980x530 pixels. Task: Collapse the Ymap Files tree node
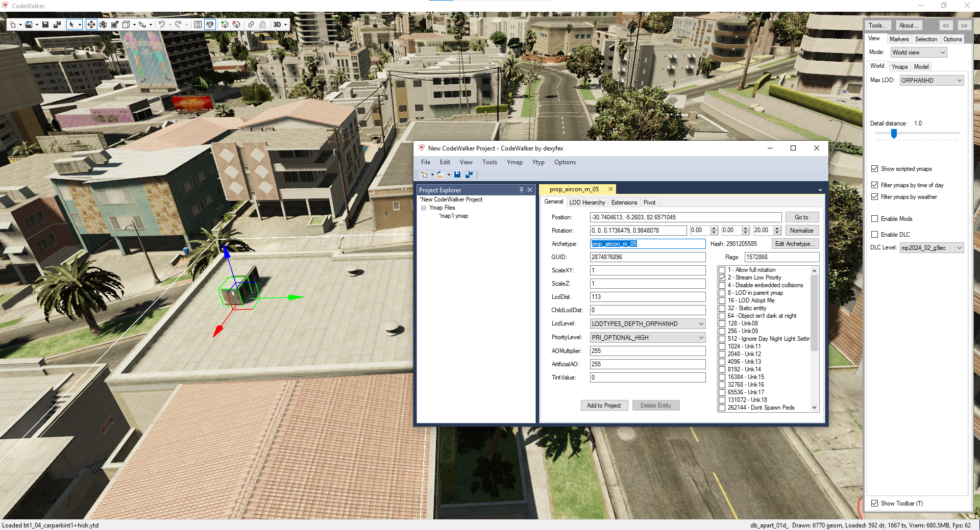(x=423, y=208)
